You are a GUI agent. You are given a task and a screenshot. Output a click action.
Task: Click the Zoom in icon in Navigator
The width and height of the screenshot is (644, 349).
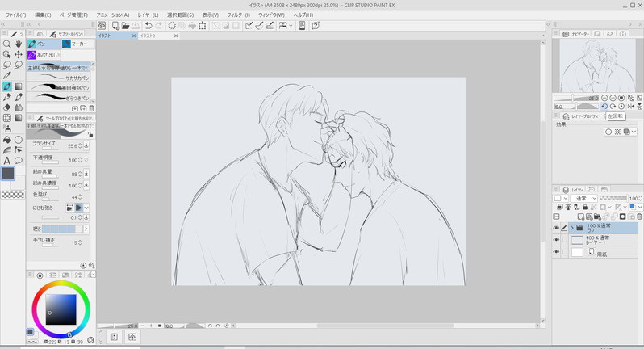tap(613, 98)
